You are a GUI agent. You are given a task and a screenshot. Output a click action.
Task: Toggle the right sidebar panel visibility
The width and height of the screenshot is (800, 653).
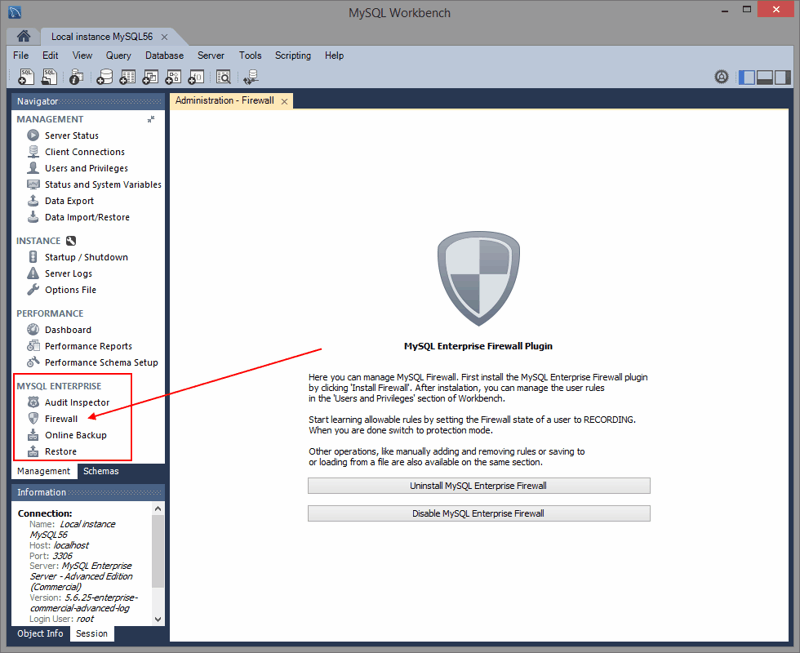[x=782, y=78]
